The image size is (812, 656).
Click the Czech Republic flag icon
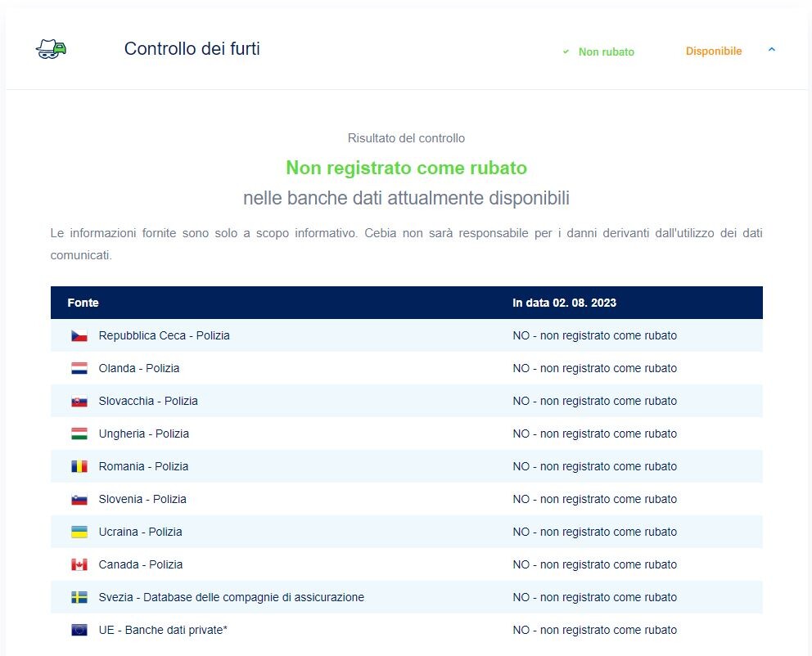(79, 335)
